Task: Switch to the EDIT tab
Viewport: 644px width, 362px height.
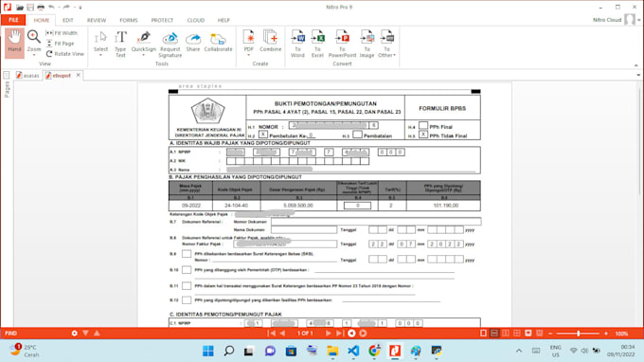Action: point(68,20)
